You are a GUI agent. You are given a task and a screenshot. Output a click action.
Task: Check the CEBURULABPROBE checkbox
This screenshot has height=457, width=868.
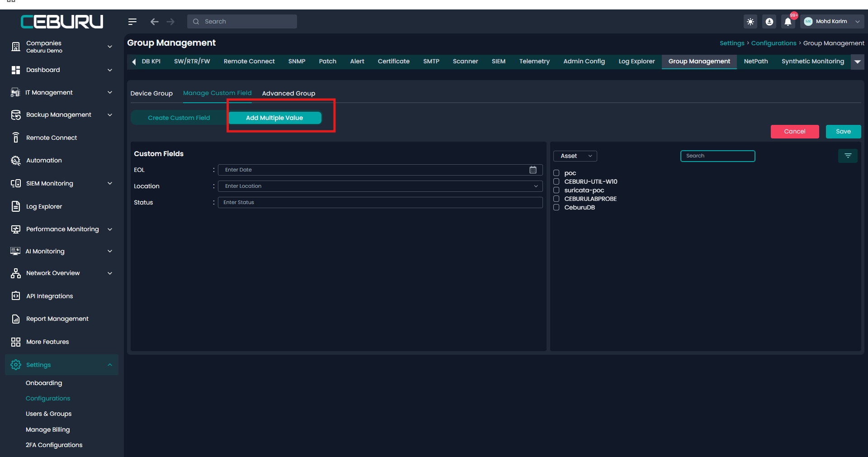pyautogui.click(x=557, y=199)
